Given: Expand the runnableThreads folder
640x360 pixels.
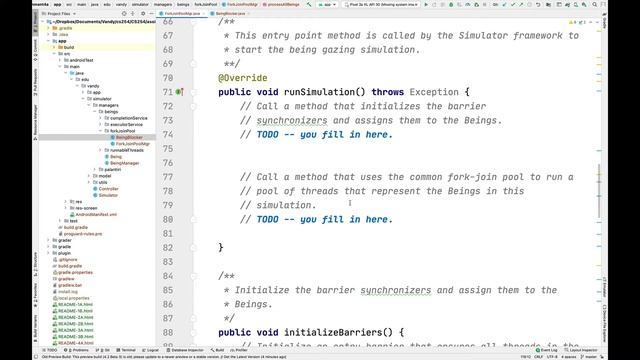Looking at the screenshot, I should pos(100,150).
